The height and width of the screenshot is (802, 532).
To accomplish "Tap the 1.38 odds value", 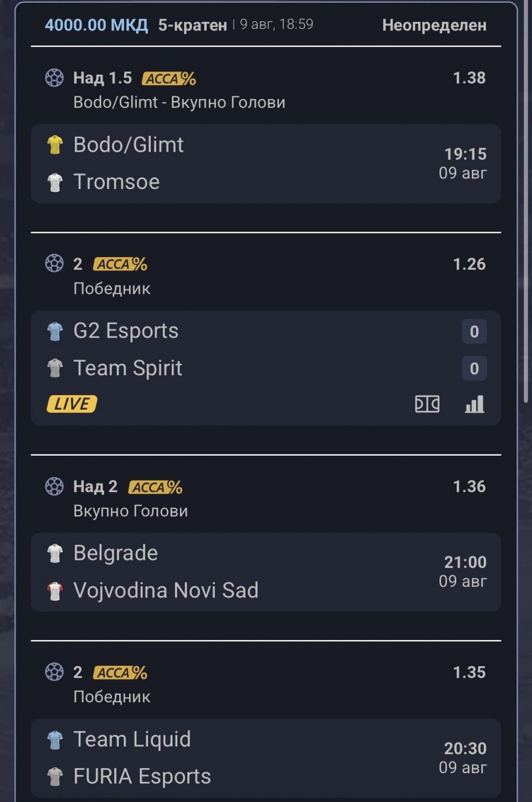I will click(469, 78).
